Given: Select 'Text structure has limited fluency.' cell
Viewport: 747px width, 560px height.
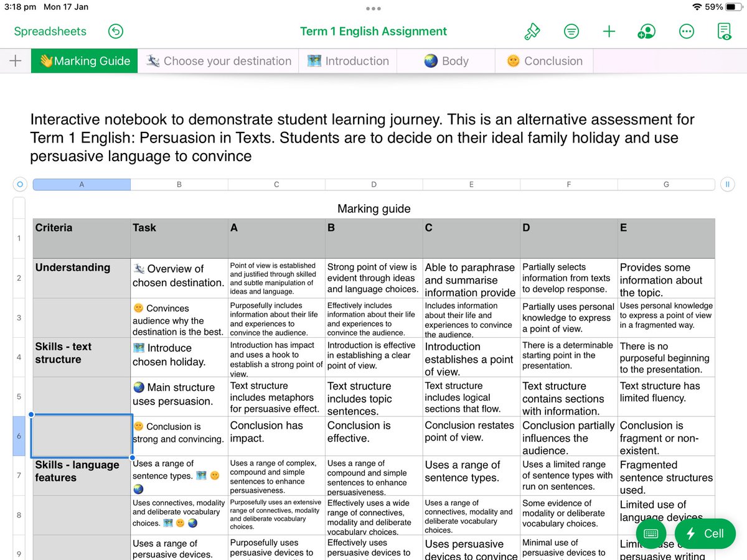Looking at the screenshot, I should click(666, 397).
